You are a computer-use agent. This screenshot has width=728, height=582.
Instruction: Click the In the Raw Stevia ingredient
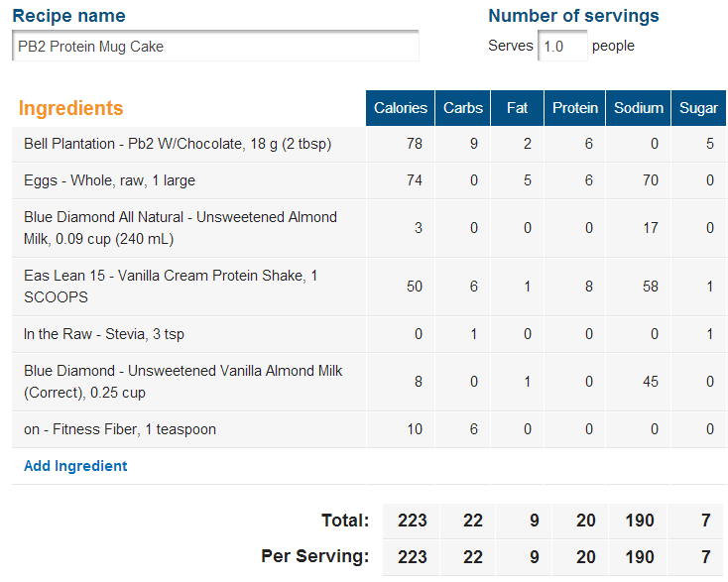coord(104,334)
